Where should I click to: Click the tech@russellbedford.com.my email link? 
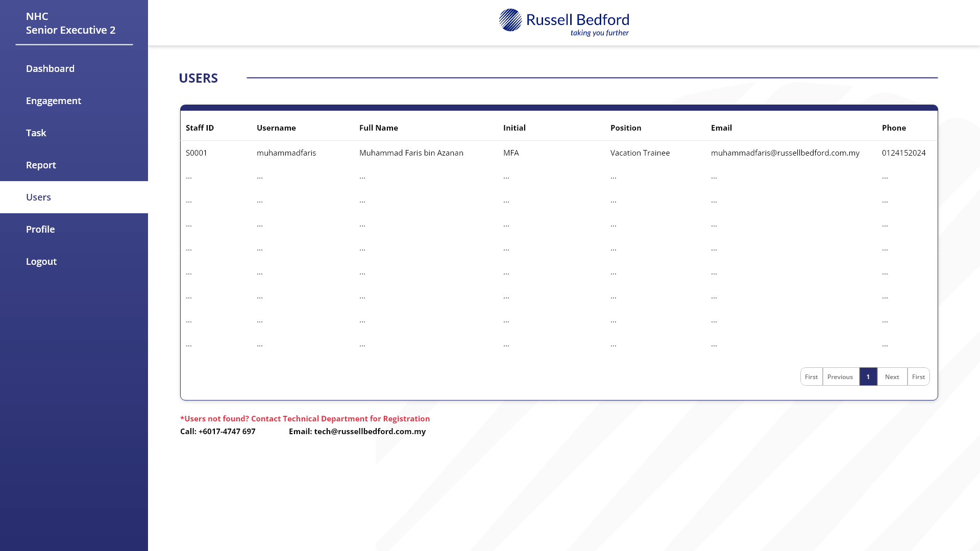pyautogui.click(x=370, y=431)
